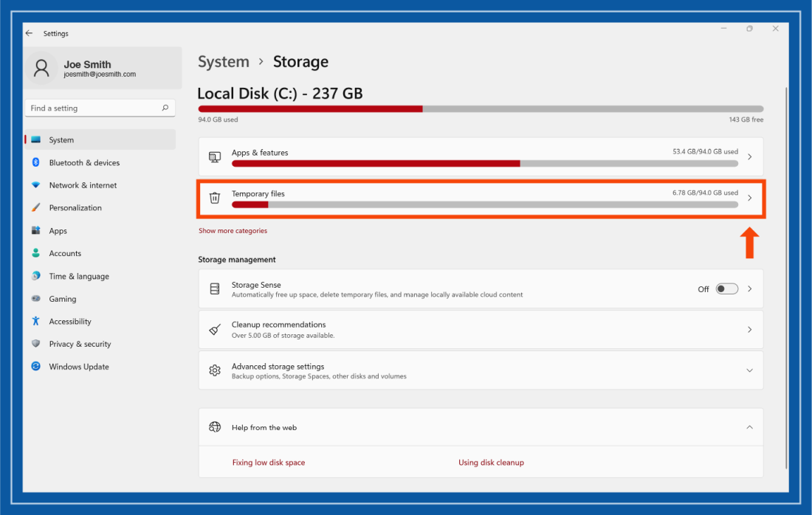This screenshot has height=515, width=812.
Task: Enable the Storage Sense toggle
Action: pos(726,288)
